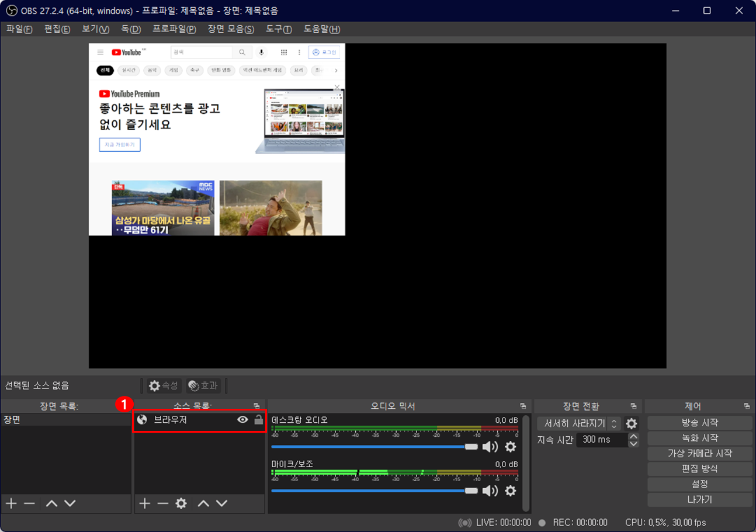This screenshot has width=756, height=532.
Task: Remove the selected source in 소스 목록
Action: [x=163, y=503]
